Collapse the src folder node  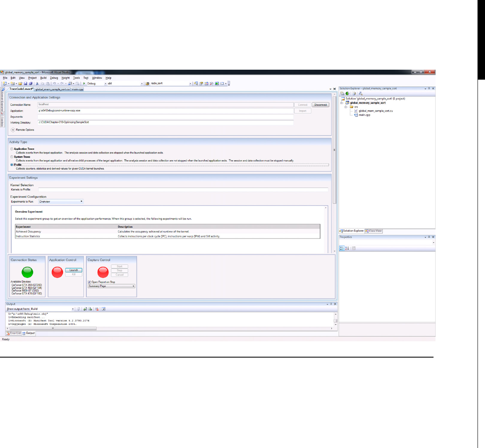(346, 107)
